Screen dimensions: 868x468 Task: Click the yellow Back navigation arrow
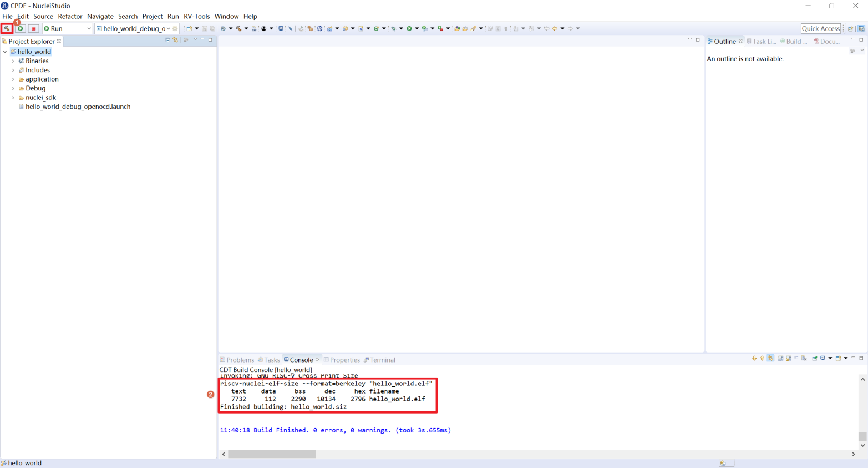[x=555, y=28]
